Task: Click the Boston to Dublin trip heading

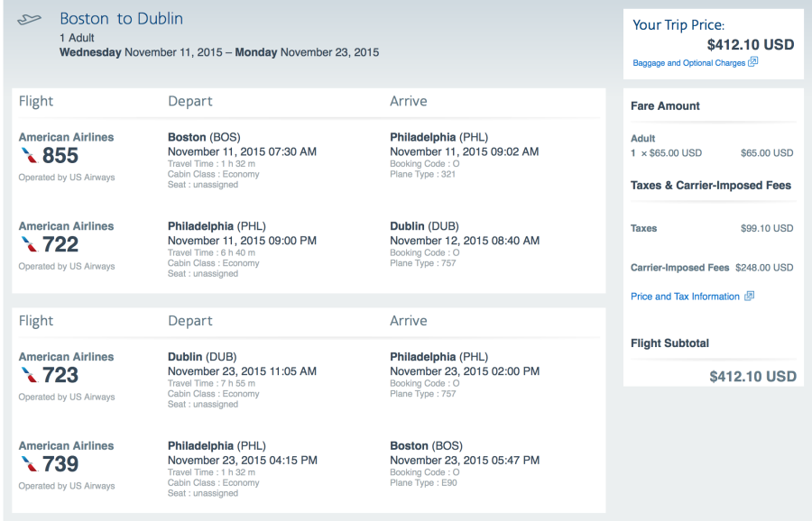Action: [x=121, y=19]
